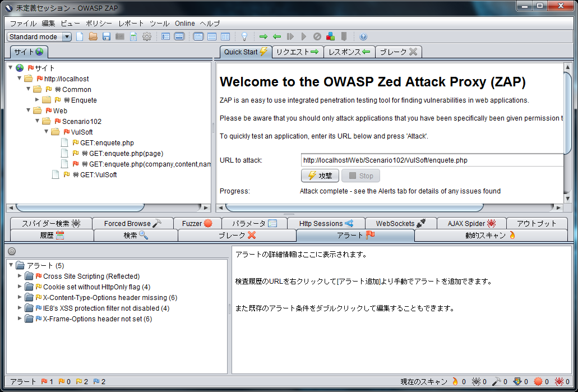
Task: Expand Cross Site Scripting (Reflected) alert
Action: (x=20, y=275)
